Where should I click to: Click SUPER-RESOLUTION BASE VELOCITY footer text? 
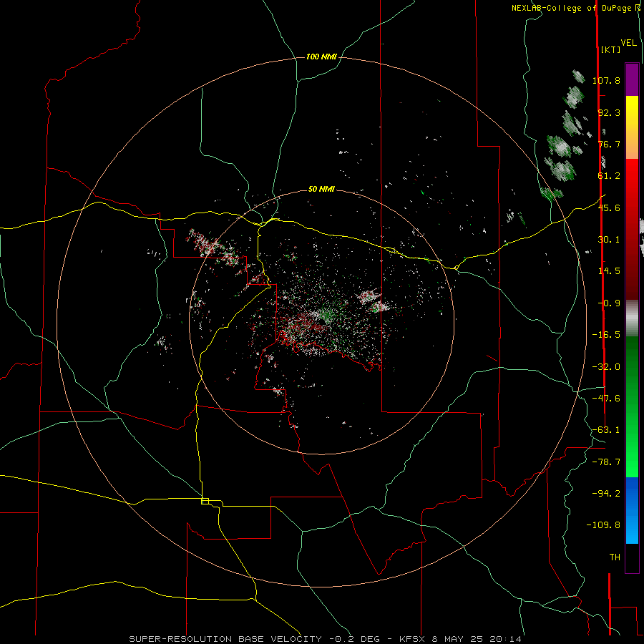pos(225,639)
